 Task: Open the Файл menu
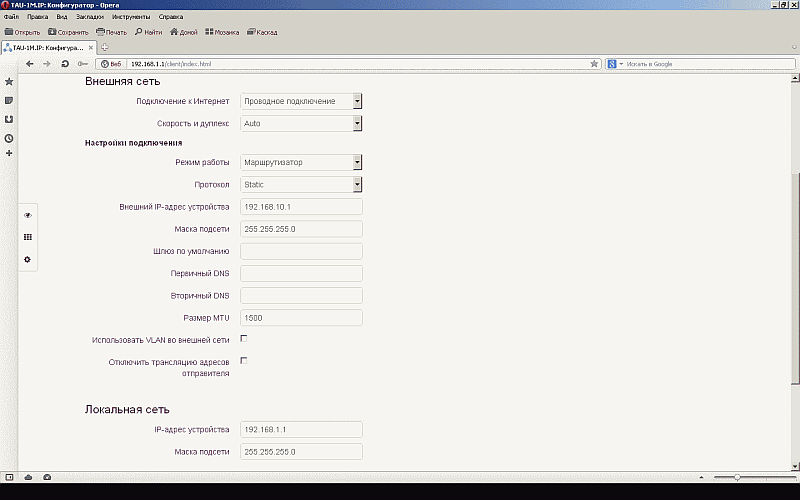click(x=11, y=17)
